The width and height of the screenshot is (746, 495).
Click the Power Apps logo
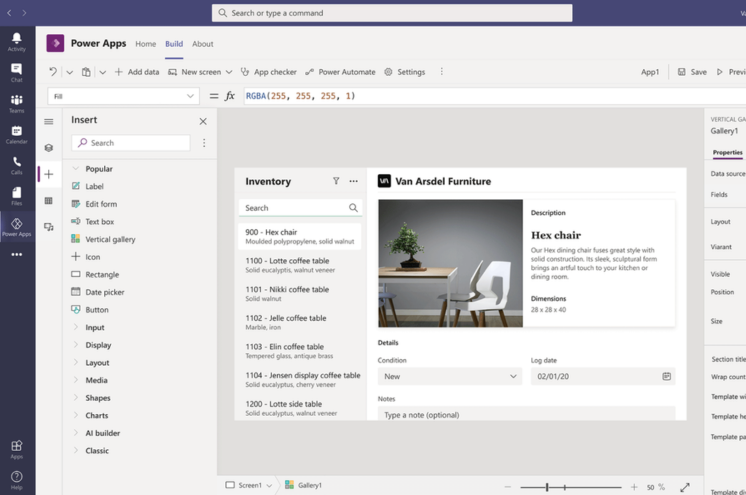pyautogui.click(x=55, y=43)
